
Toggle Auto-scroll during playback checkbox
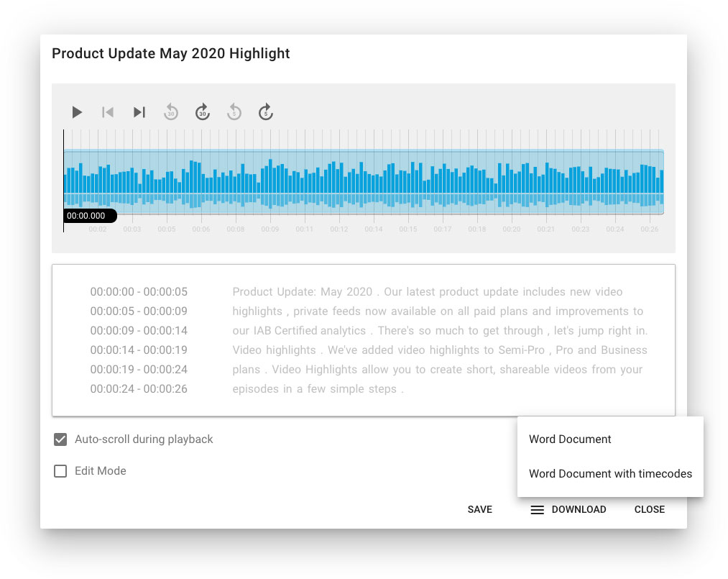click(60, 439)
